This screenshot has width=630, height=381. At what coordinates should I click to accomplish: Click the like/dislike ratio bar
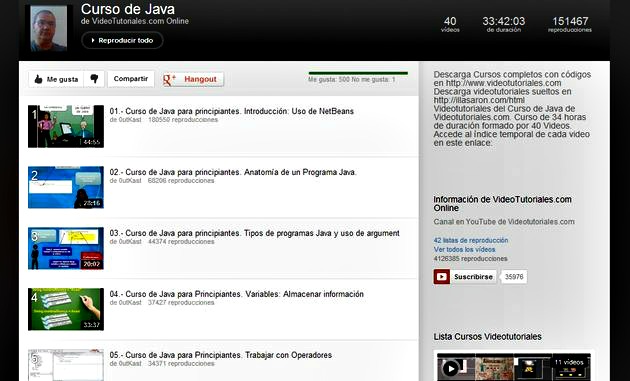(x=358, y=73)
